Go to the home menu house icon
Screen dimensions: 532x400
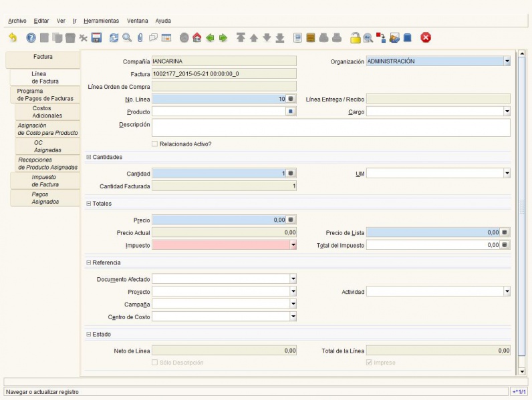pyautogui.click(x=196, y=37)
